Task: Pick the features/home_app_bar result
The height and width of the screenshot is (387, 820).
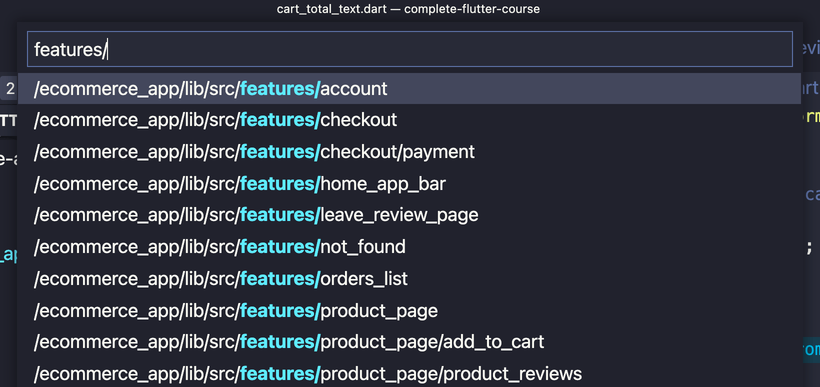Action: [x=409, y=184]
